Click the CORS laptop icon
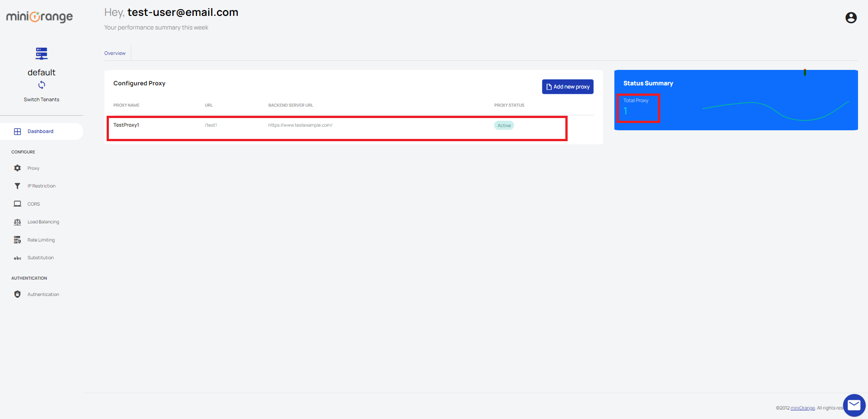 17,204
